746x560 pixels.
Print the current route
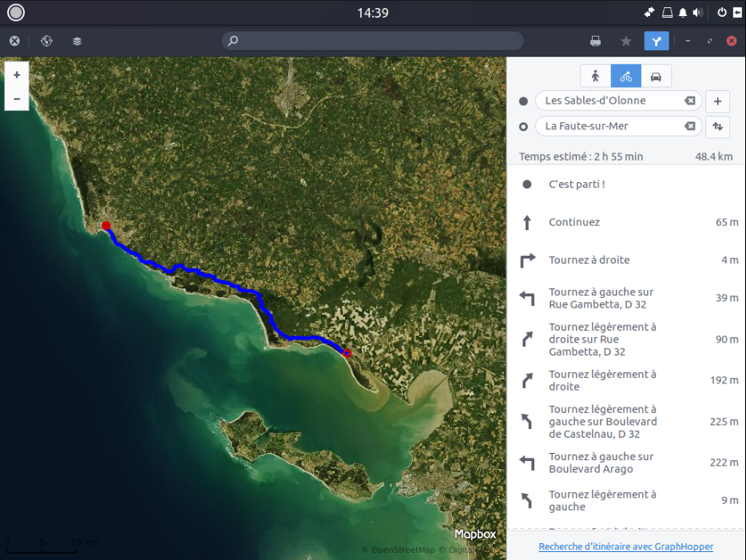[595, 41]
